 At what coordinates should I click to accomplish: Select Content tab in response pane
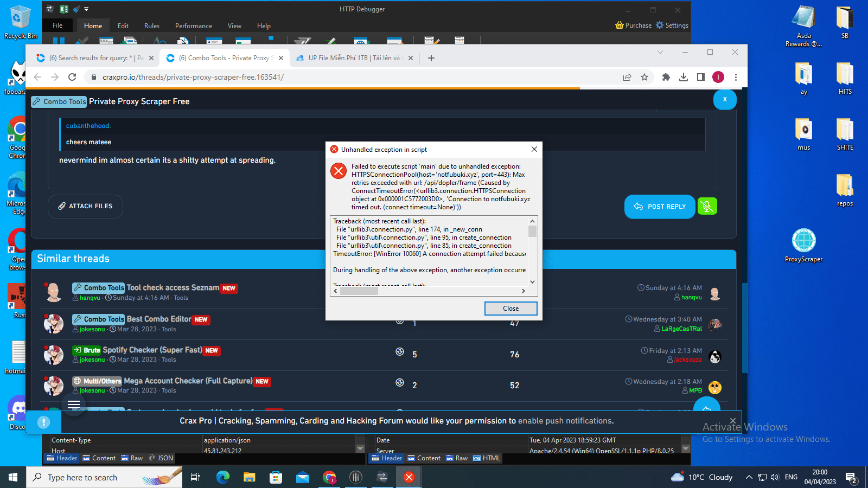coord(424,458)
